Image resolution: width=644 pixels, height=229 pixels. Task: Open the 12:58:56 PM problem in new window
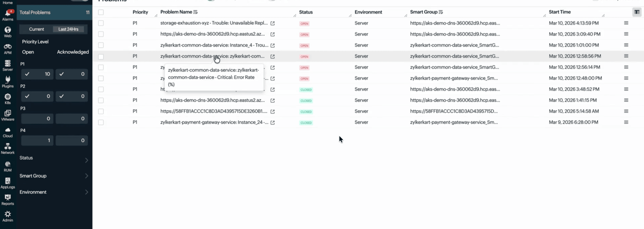(272, 56)
